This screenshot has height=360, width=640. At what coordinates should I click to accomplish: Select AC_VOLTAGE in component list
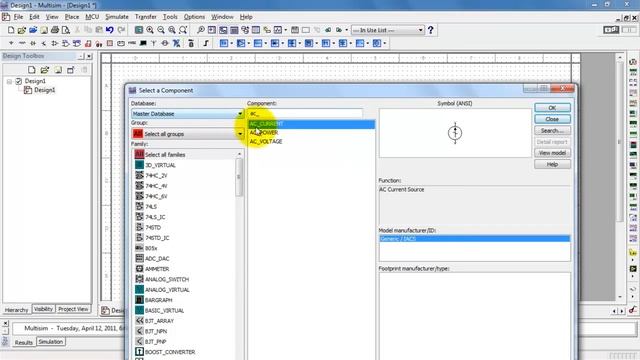pos(266,142)
